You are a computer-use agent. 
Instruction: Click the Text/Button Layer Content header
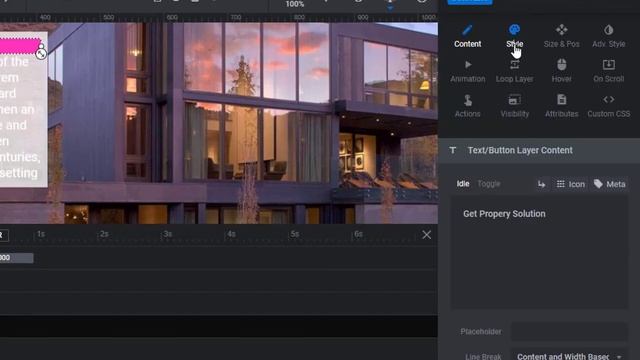[x=539, y=150]
